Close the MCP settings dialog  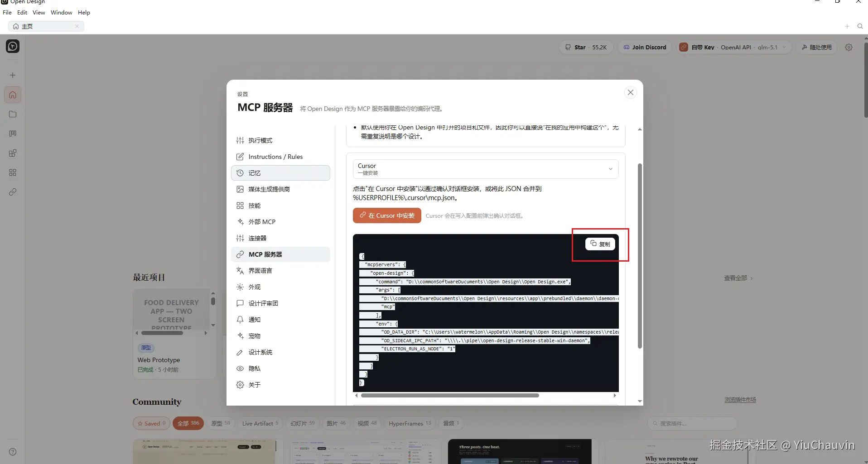coord(630,92)
